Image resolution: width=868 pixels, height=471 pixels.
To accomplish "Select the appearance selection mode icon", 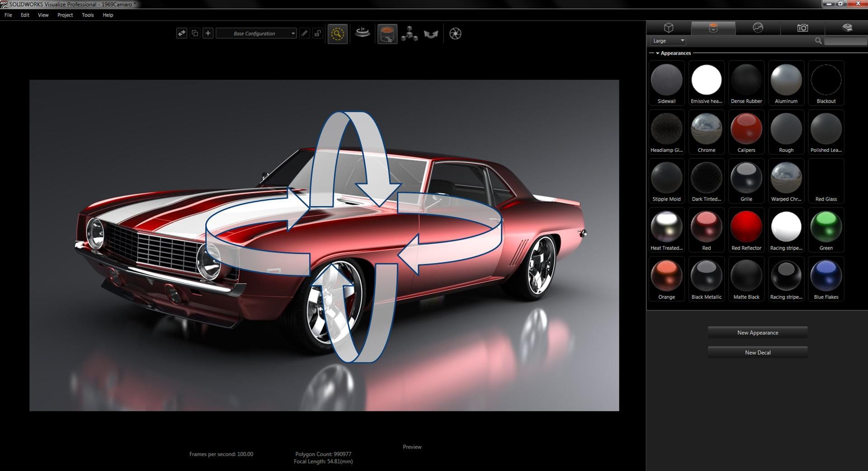I will pos(387,34).
